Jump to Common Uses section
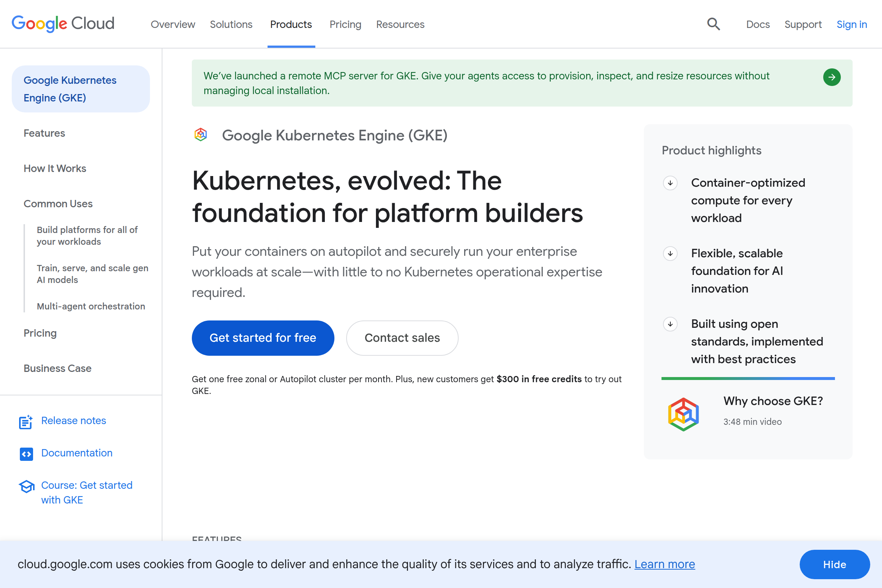This screenshot has height=588, width=882. (x=58, y=204)
